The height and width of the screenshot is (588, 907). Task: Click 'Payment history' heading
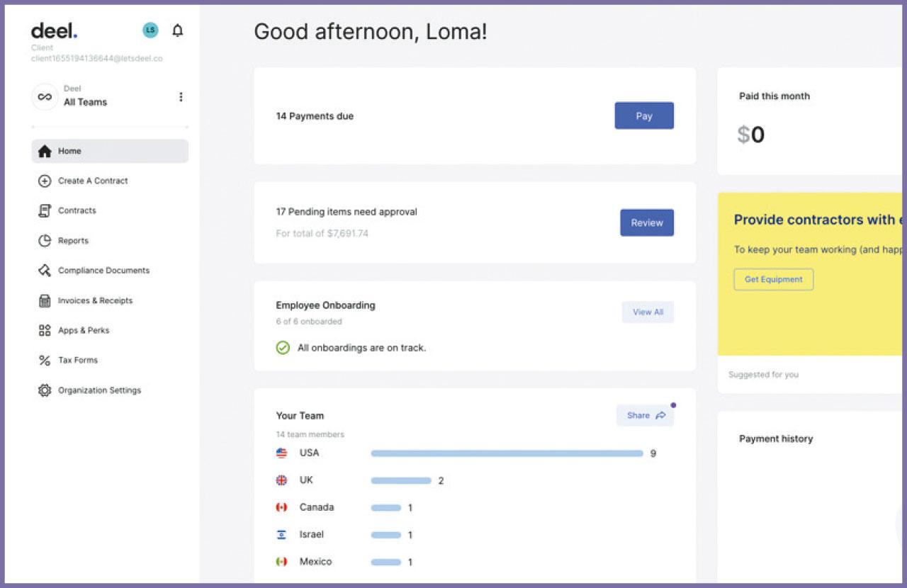coord(776,439)
